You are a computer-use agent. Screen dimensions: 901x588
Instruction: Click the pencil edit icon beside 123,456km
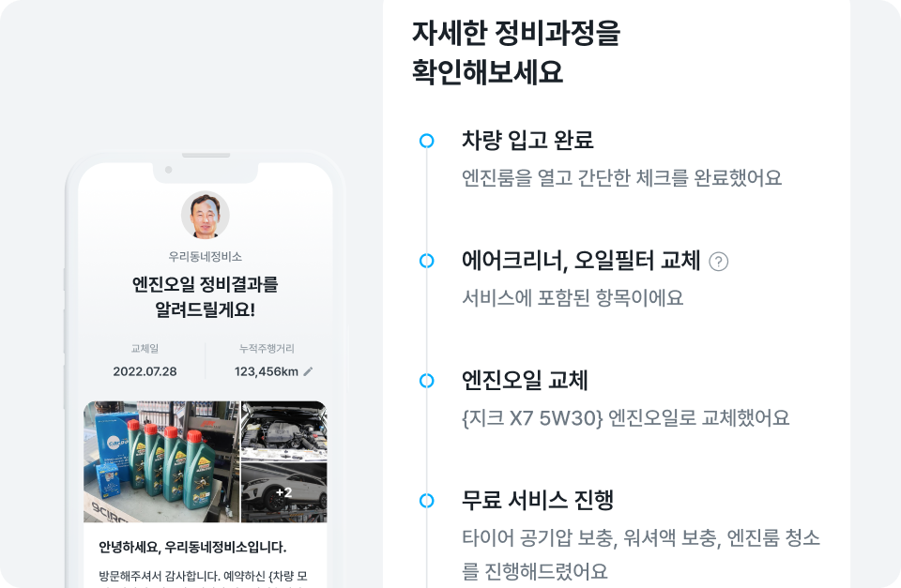point(308,371)
